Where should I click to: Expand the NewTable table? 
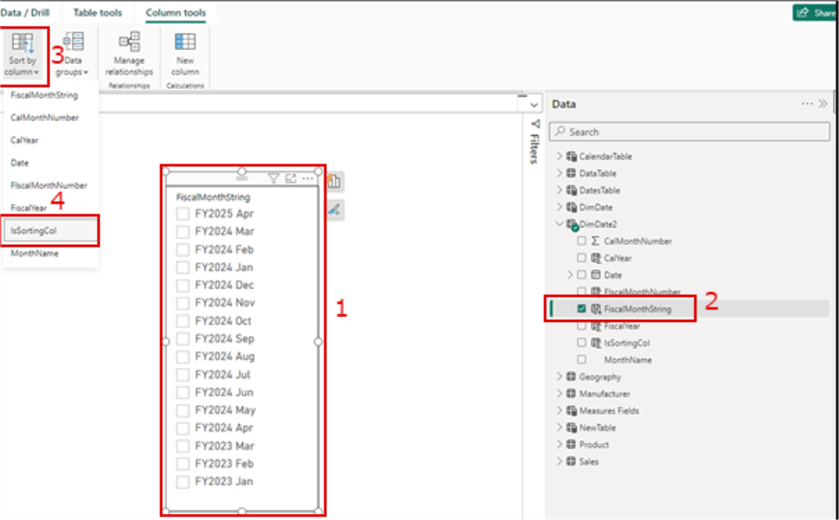(x=559, y=427)
